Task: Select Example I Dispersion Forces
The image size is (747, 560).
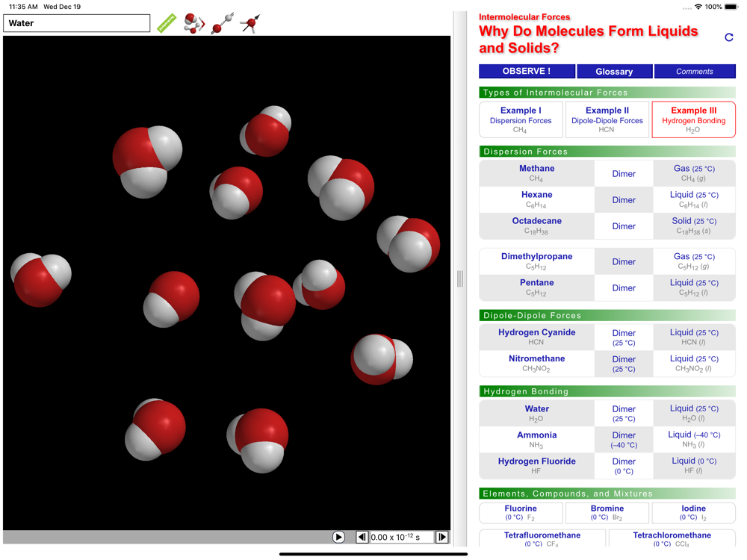Action: 521,119
